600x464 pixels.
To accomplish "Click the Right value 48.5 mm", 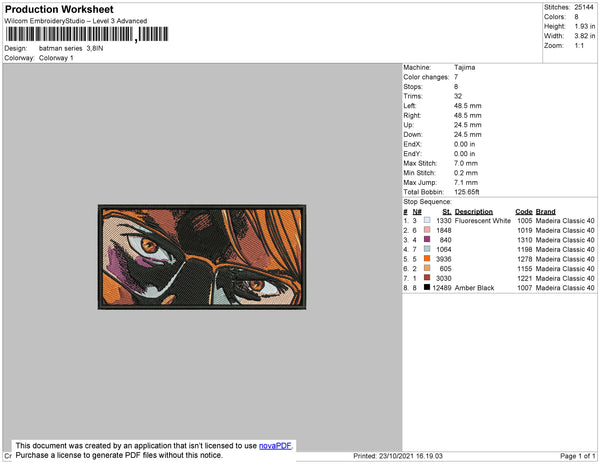I will tap(468, 115).
